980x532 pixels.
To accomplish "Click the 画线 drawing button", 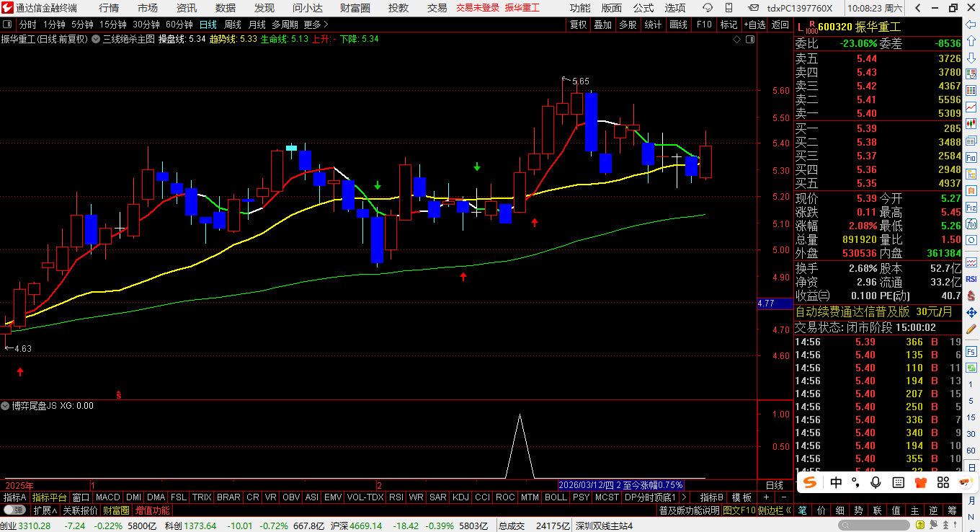I will (x=678, y=25).
